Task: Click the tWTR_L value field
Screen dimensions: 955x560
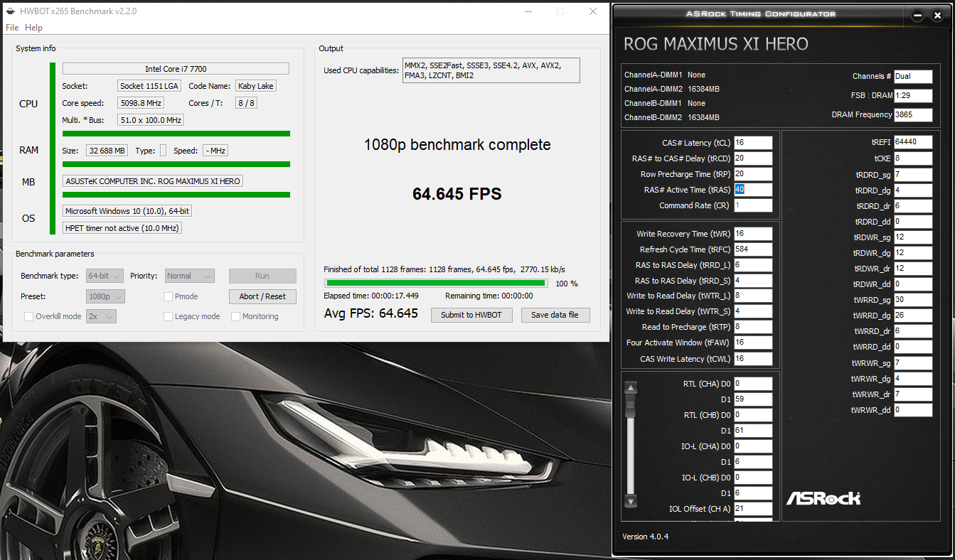Action: pos(753,296)
